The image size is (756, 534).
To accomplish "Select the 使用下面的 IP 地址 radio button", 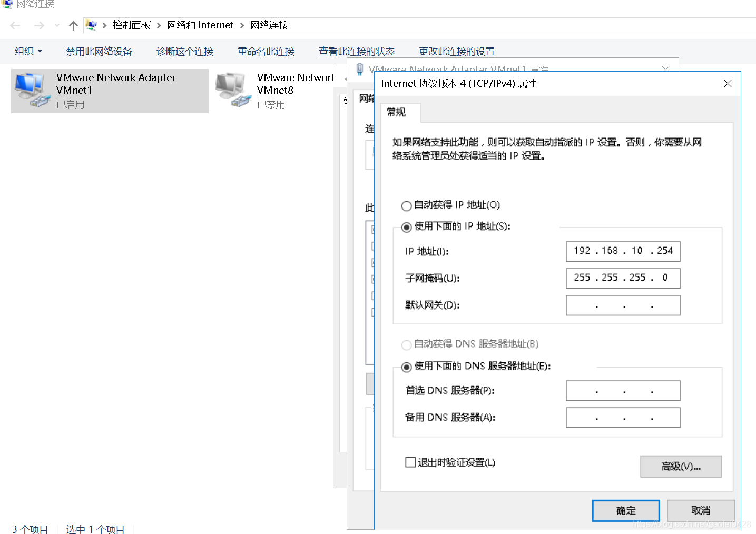I will pos(406,228).
